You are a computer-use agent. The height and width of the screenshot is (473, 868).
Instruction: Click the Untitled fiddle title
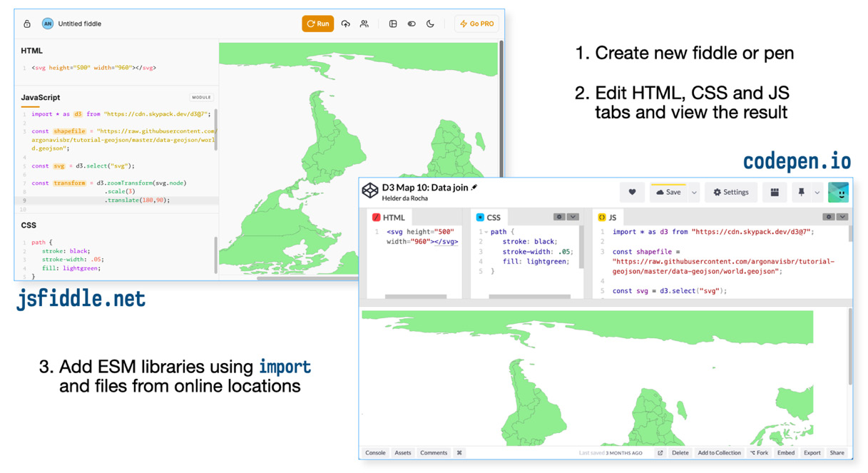(79, 24)
